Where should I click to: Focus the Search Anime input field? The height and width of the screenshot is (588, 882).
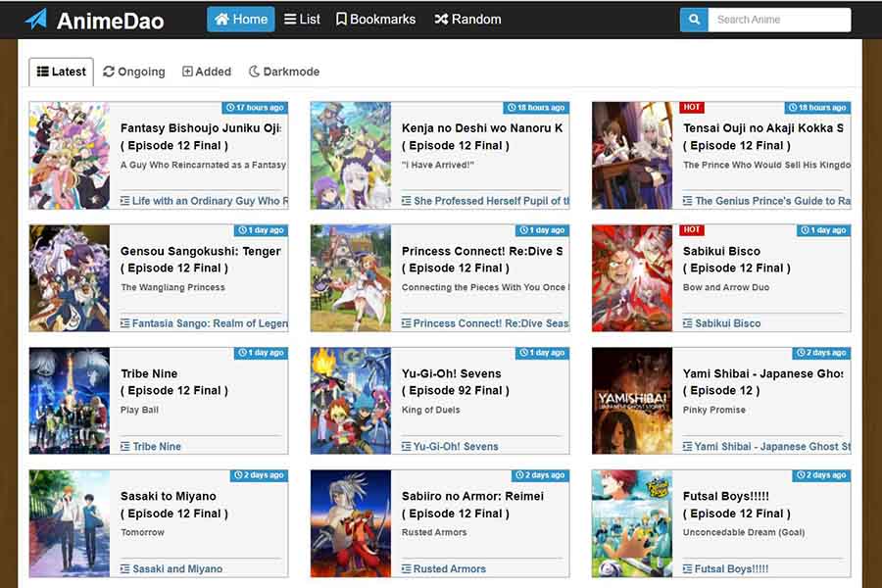(779, 20)
